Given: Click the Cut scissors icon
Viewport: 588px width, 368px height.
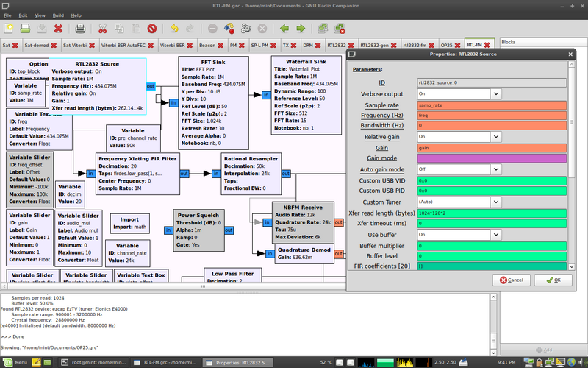Looking at the screenshot, I should pos(103,29).
